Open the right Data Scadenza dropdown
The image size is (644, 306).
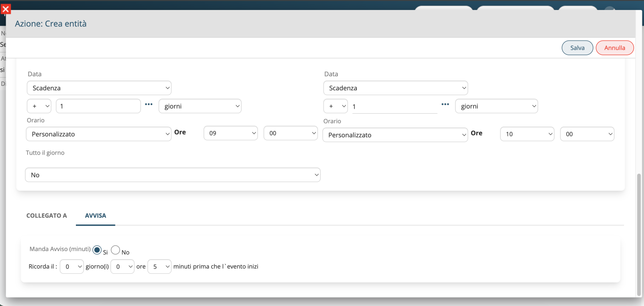396,88
